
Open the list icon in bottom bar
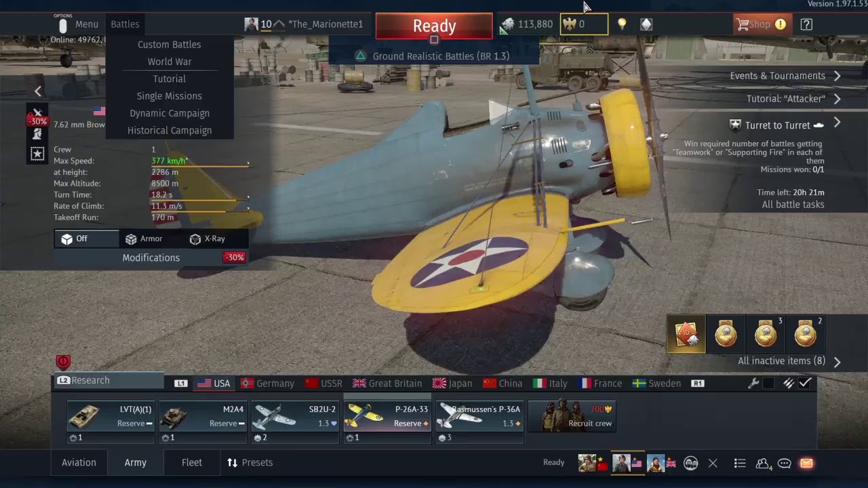pos(740,464)
